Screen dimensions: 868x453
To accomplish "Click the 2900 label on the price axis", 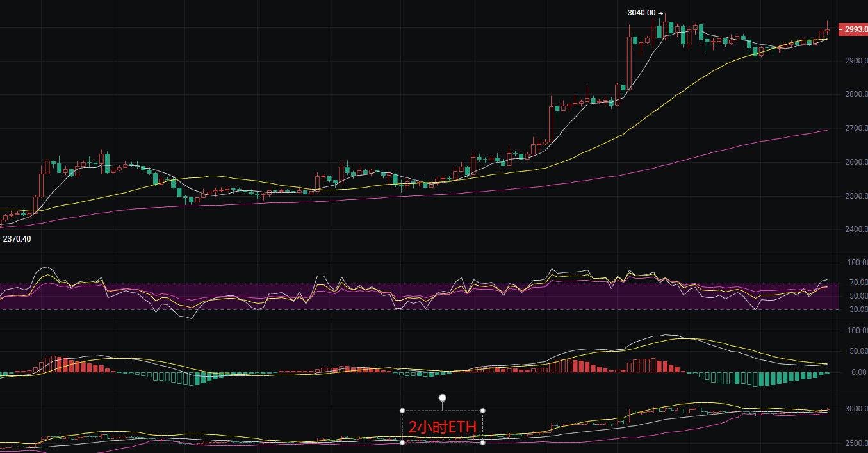I will [x=856, y=61].
